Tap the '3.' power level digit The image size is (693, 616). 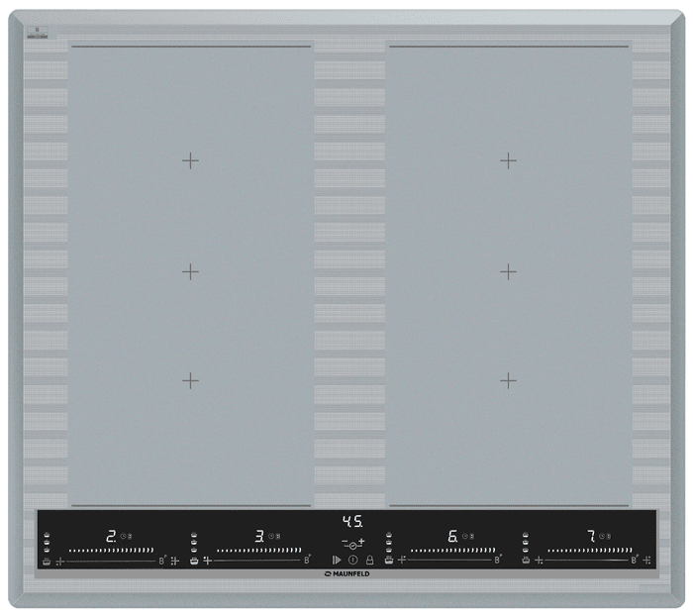pos(259,536)
